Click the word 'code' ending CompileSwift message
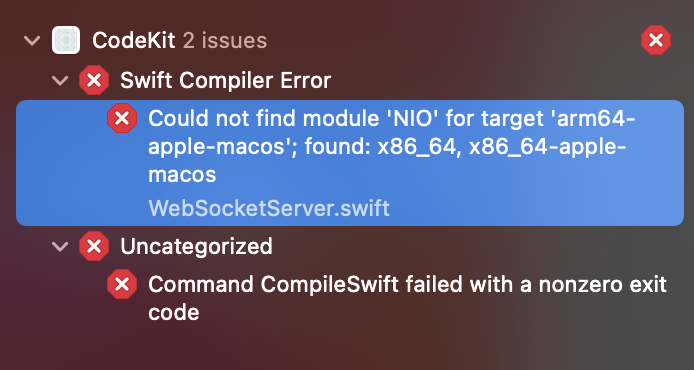The height and width of the screenshot is (370, 694). click(174, 313)
